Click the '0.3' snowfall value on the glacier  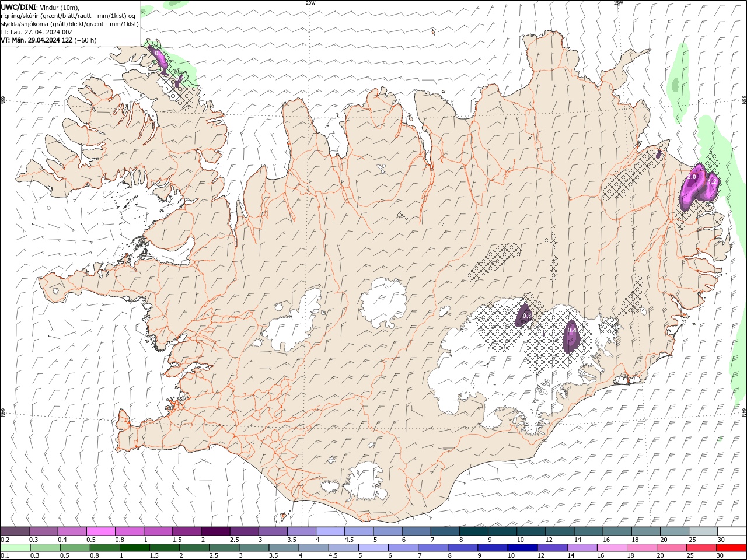pos(527,316)
